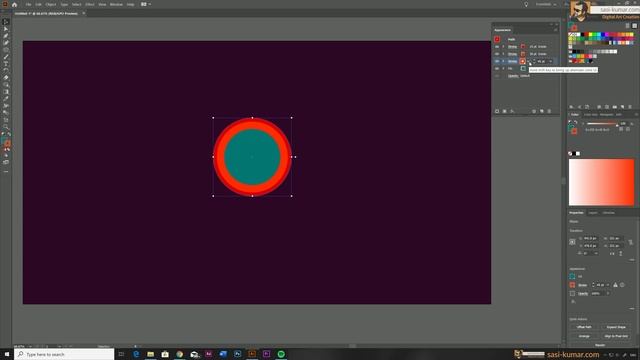Open the Type menu
This screenshot has width=640, height=360.
pos(64,4)
